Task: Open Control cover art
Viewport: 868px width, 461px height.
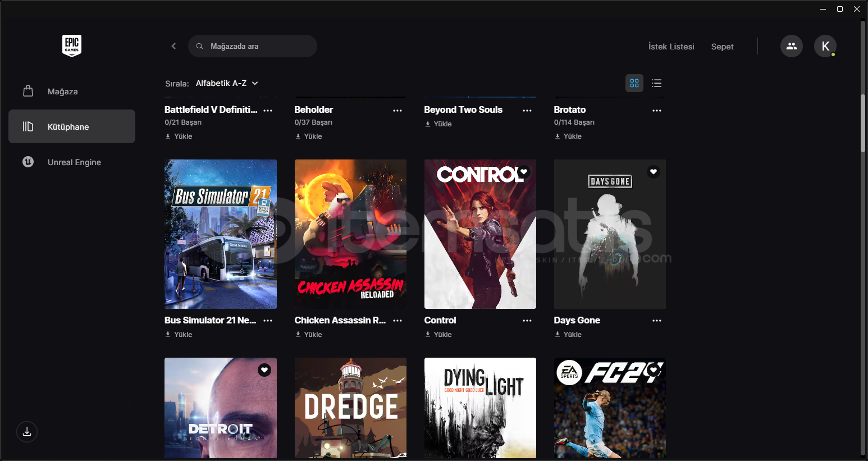Action: (480, 234)
